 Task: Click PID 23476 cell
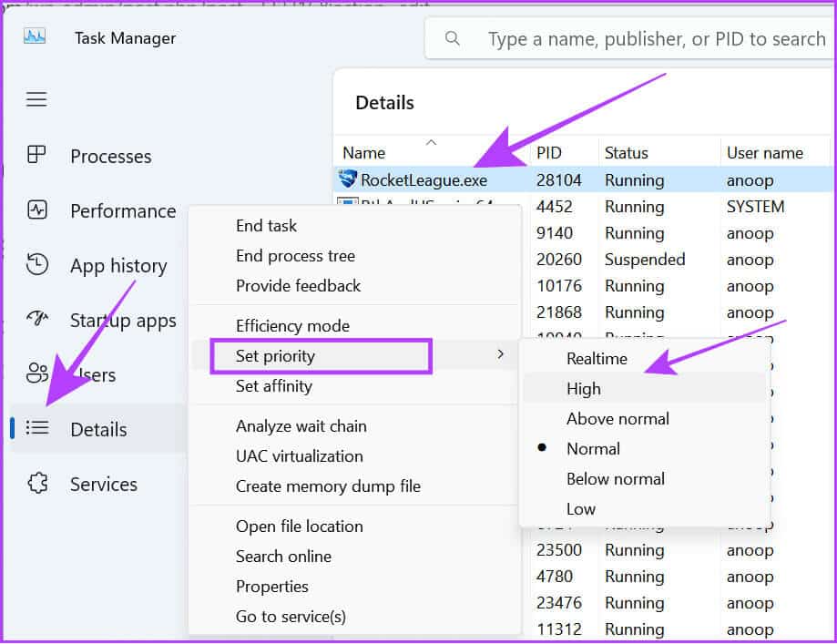[559, 602]
